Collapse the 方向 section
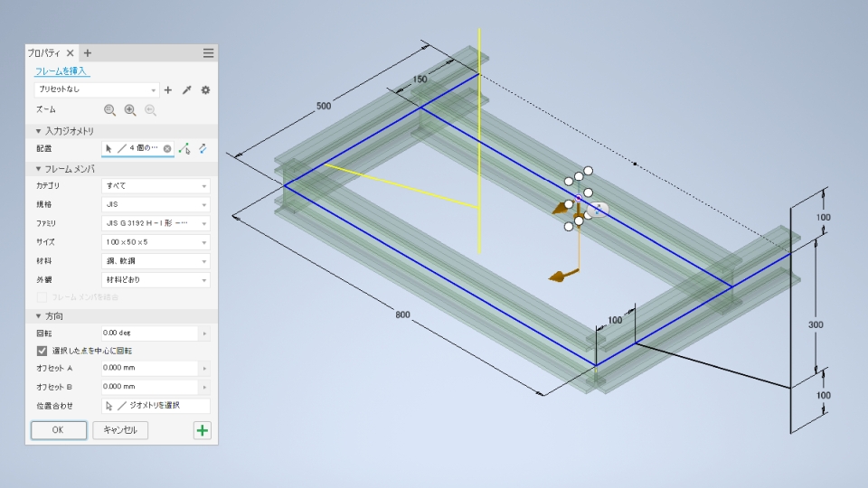Image resolution: width=868 pixels, height=488 pixels. click(39, 316)
